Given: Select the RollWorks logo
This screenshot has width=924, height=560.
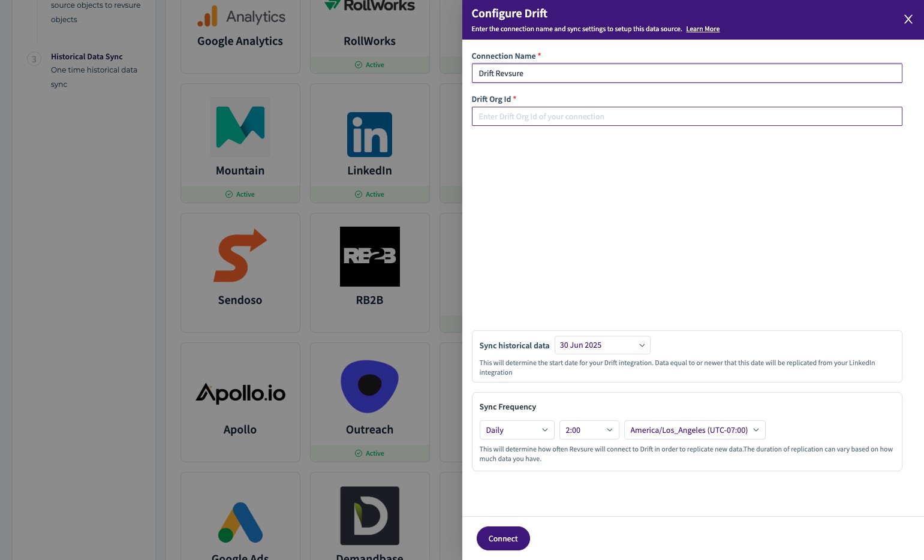Looking at the screenshot, I should (369, 6).
